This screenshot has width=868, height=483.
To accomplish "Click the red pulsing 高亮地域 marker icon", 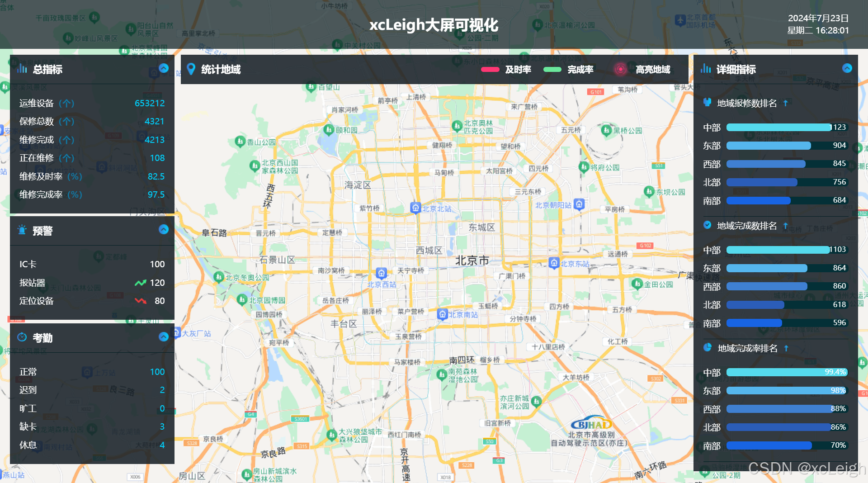I will pyautogui.click(x=621, y=69).
